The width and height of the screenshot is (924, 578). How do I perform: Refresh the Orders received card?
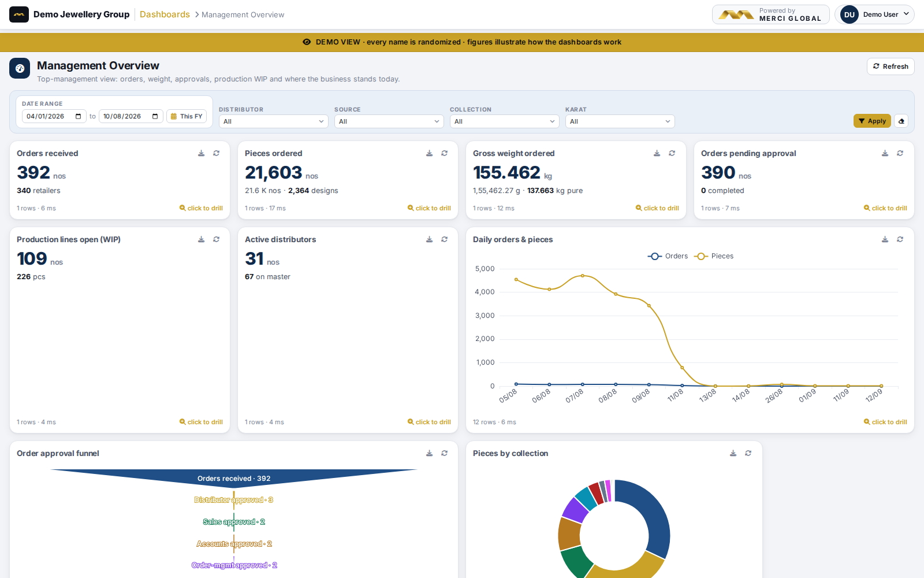click(x=216, y=153)
